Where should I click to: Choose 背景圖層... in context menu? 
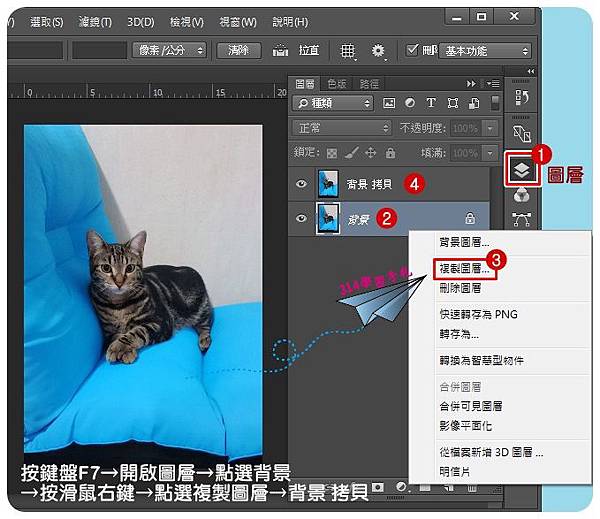tap(464, 242)
